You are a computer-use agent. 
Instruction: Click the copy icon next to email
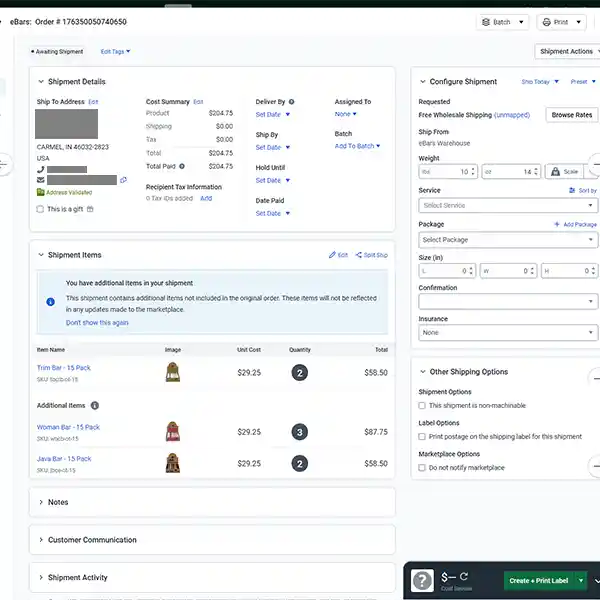click(x=123, y=180)
